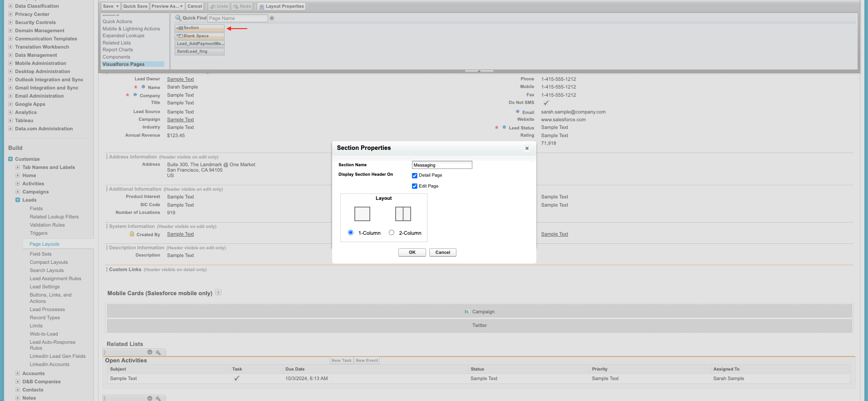Collapse the Customize tree node
The image size is (868, 401).
(x=10, y=159)
